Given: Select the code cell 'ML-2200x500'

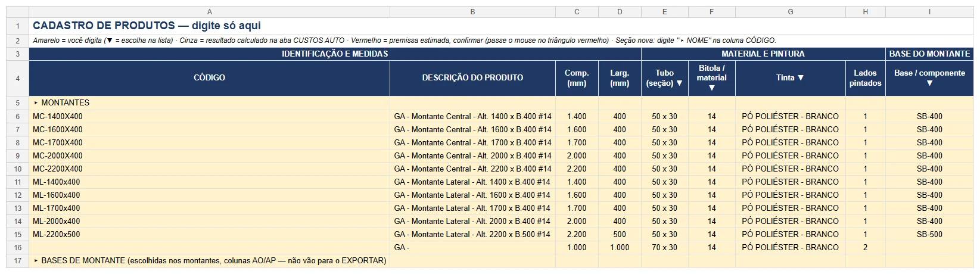Looking at the screenshot, I should pyautogui.click(x=209, y=234).
